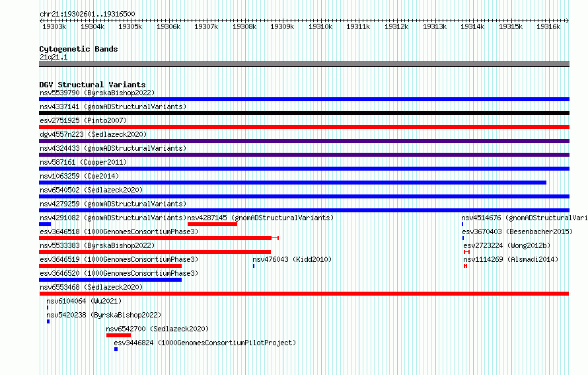
Task: Click blue bar under nsv6540502
Action: point(304,196)
